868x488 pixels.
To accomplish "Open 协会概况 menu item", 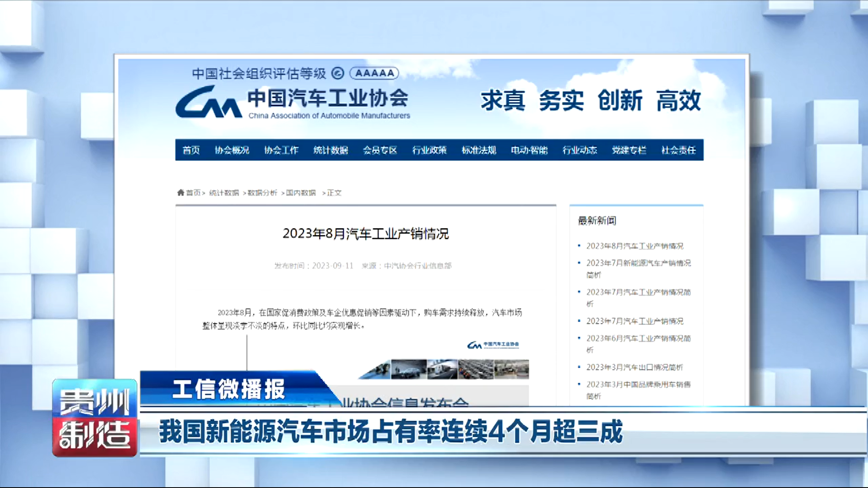I will point(232,150).
